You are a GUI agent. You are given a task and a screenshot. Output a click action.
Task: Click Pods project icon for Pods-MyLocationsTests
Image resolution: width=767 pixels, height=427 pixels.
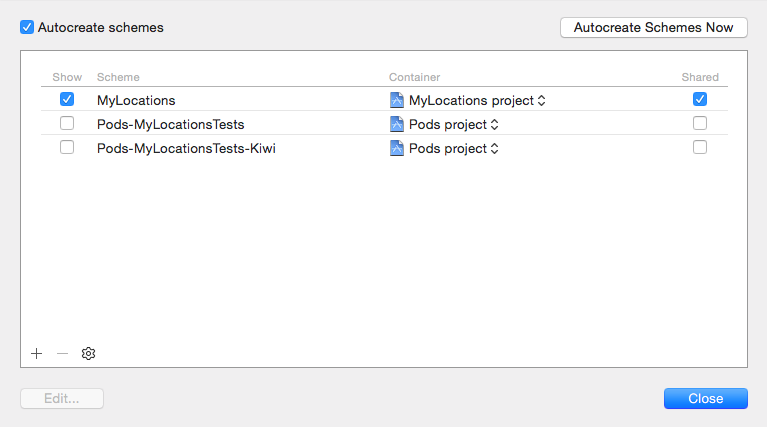(397, 124)
